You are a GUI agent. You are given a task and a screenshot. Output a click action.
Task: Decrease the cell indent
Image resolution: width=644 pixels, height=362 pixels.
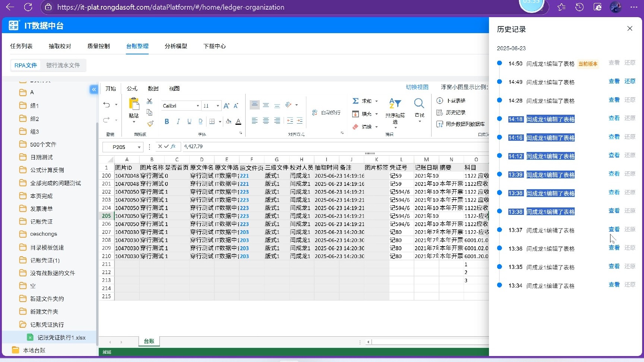(x=290, y=121)
